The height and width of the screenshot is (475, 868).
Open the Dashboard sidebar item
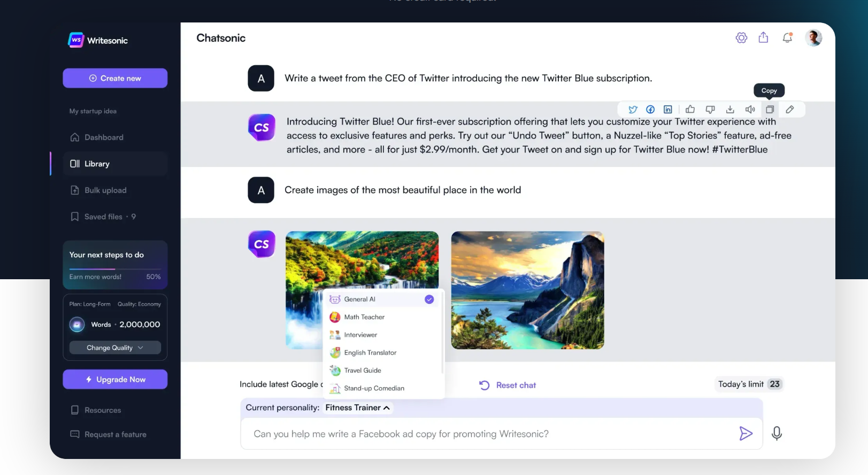(x=115, y=137)
